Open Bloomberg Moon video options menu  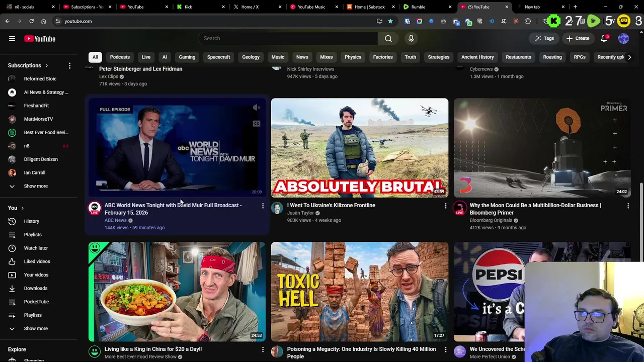[628, 206]
